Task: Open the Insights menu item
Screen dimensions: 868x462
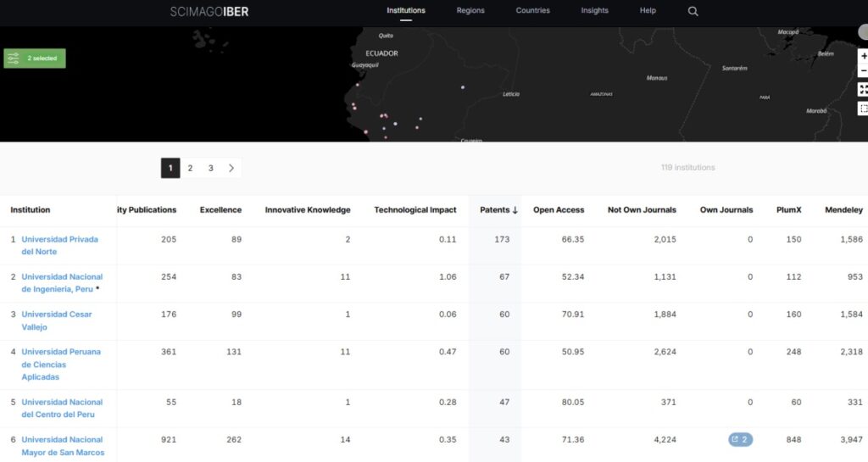Action: (594, 11)
